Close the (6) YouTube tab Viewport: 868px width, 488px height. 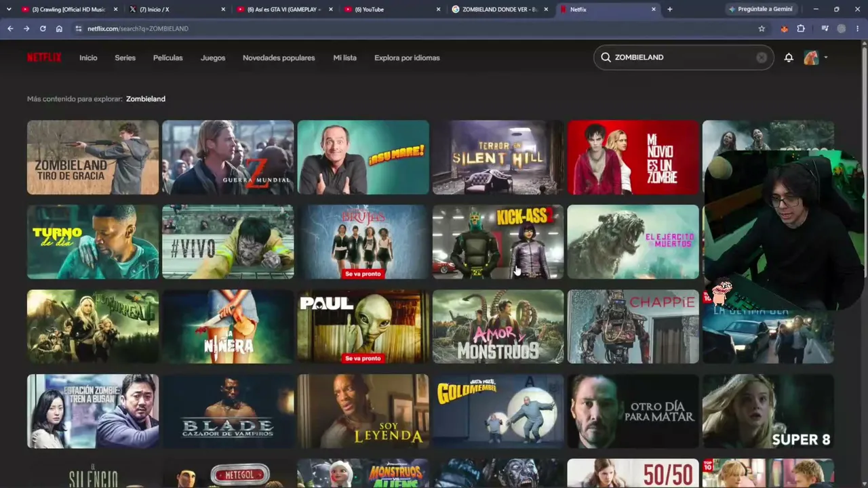click(438, 9)
